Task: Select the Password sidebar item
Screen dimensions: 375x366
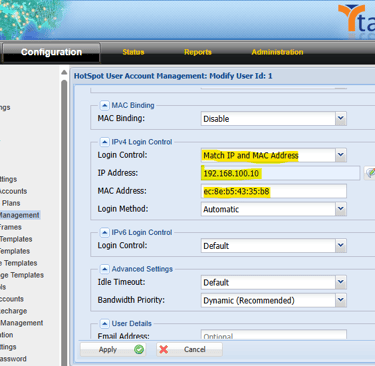Action: click(13, 359)
